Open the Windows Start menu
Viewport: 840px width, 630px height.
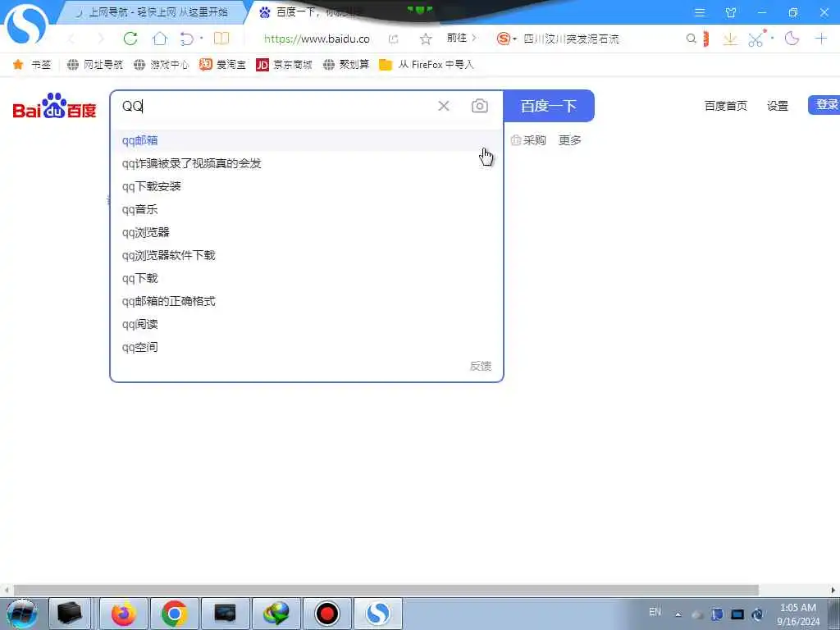point(22,614)
